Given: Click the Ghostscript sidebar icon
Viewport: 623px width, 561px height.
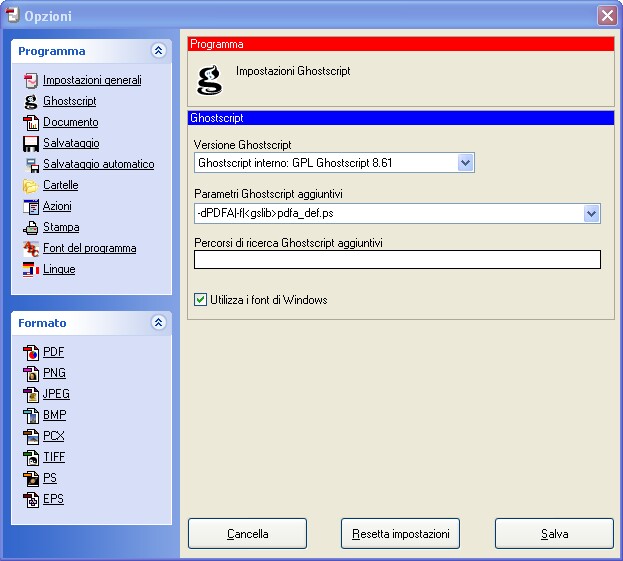Looking at the screenshot, I should coord(31,101).
